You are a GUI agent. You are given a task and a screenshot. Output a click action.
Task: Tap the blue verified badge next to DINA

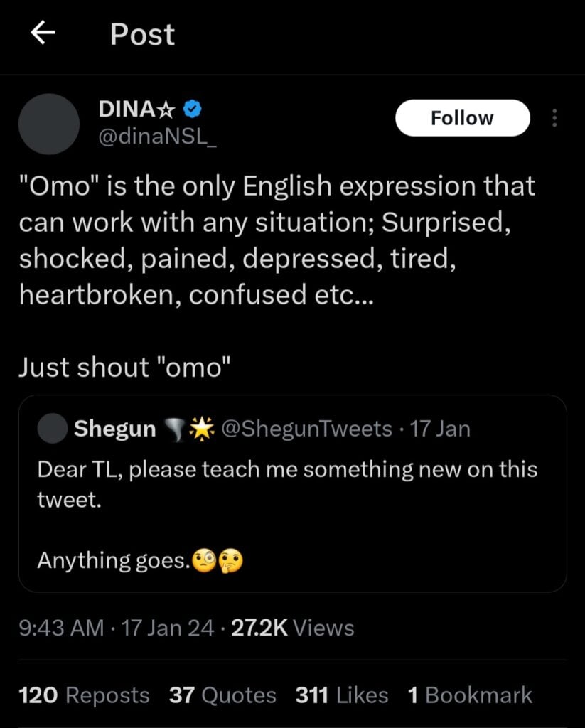point(192,109)
